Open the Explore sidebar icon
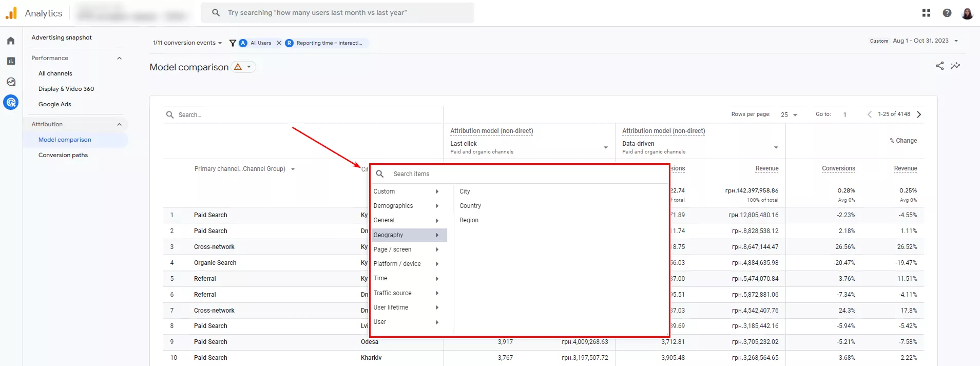980x366 pixels. 11,82
